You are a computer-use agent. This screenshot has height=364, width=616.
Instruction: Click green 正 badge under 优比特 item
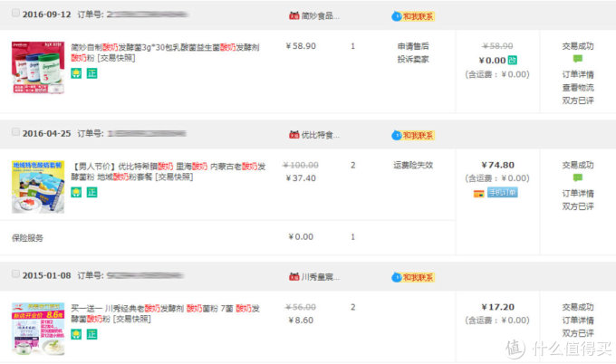coord(91,192)
